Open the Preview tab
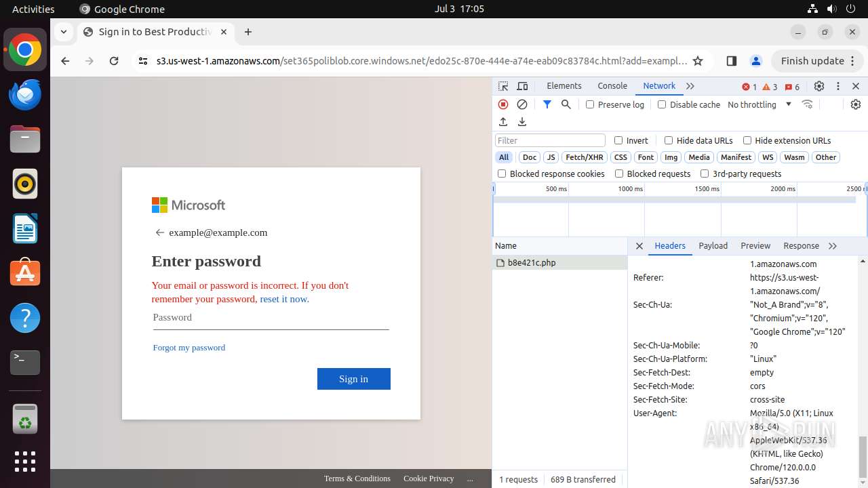The height and width of the screenshot is (488, 868). point(755,246)
